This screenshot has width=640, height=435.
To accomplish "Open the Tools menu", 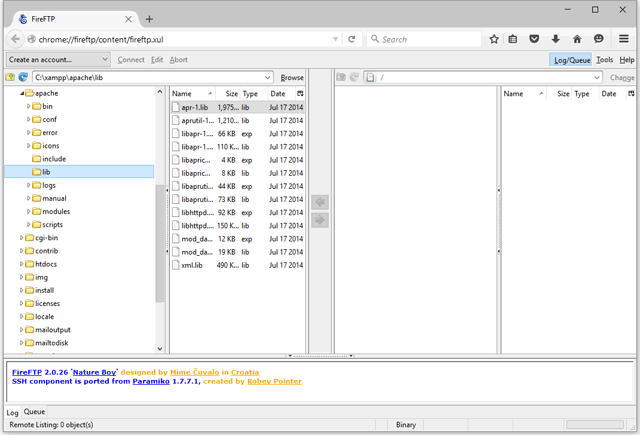I will pyautogui.click(x=605, y=60).
